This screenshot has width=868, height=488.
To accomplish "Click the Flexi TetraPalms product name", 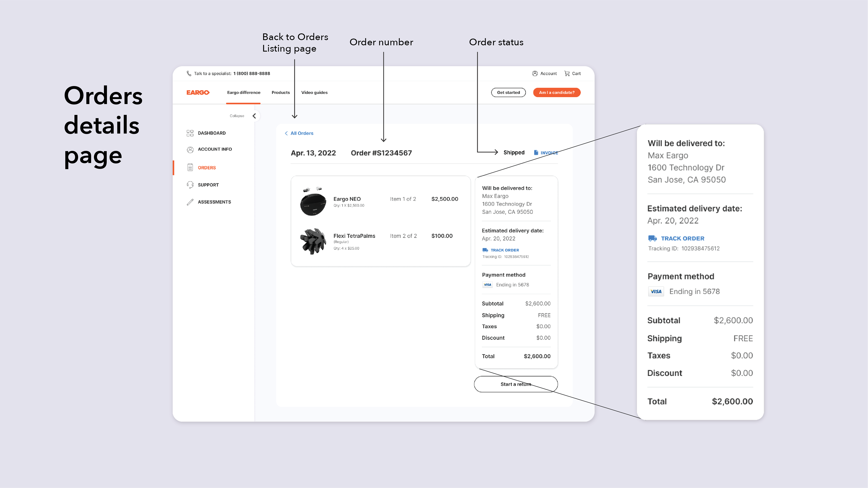I will point(354,236).
